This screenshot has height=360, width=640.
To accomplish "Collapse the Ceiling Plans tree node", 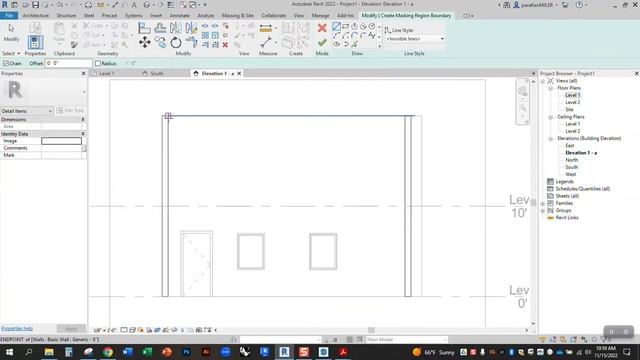I will [551, 117].
